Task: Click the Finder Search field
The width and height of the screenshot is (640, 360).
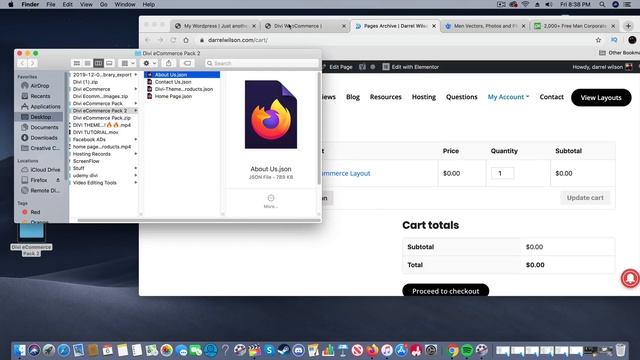Action: pyautogui.click(x=261, y=63)
